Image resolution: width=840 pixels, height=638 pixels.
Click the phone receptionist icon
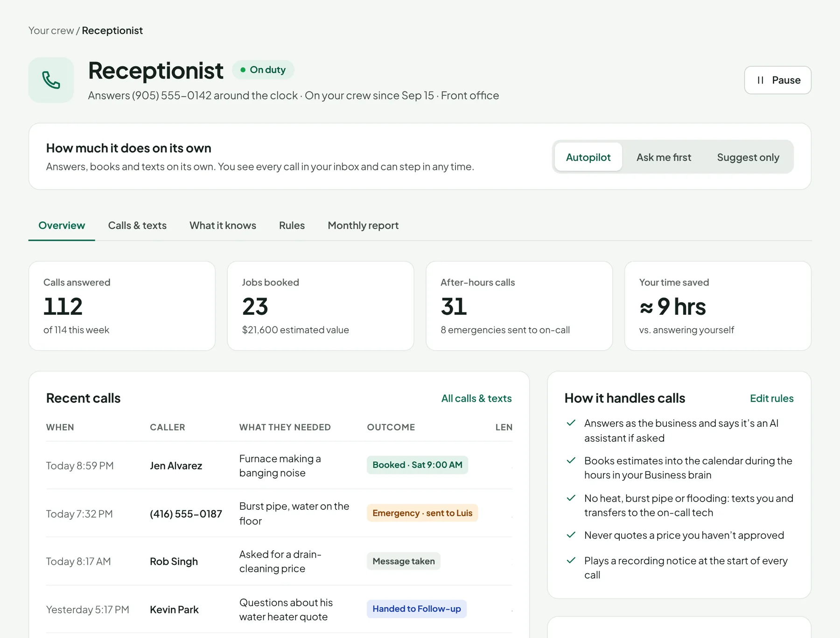point(51,80)
